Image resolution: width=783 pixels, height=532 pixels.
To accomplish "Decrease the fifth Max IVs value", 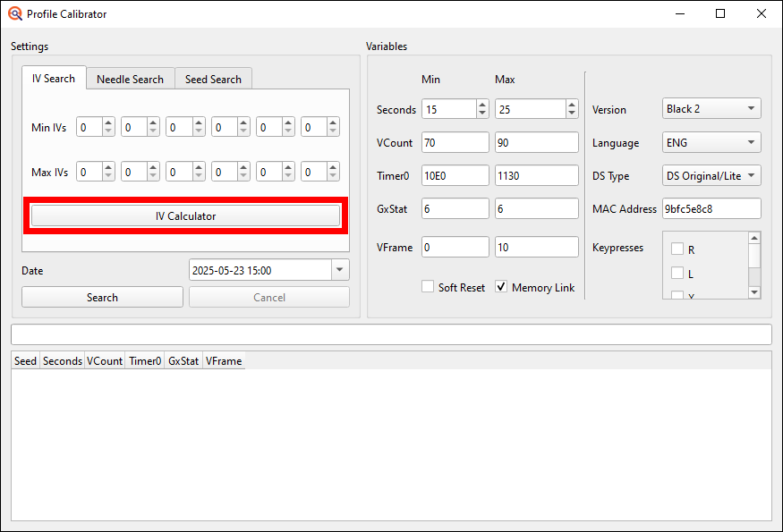I will [x=288, y=176].
